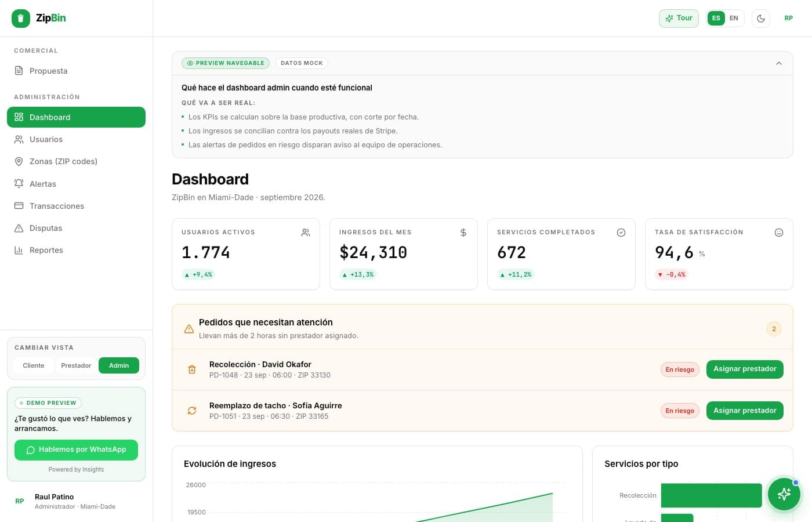Click the replace icon on Sofía Aguirre order
Viewport: 812px width, 522px height.
coord(192,411)
